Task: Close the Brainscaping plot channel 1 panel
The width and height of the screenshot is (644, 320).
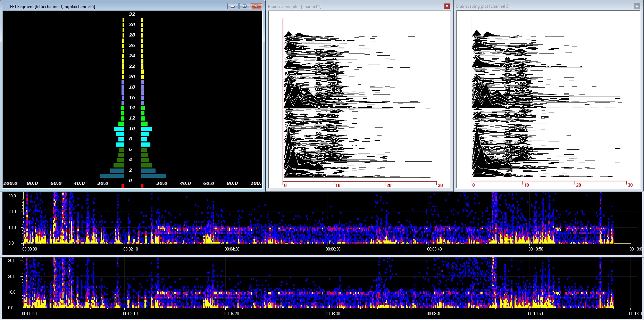Action: pos(447,6)
